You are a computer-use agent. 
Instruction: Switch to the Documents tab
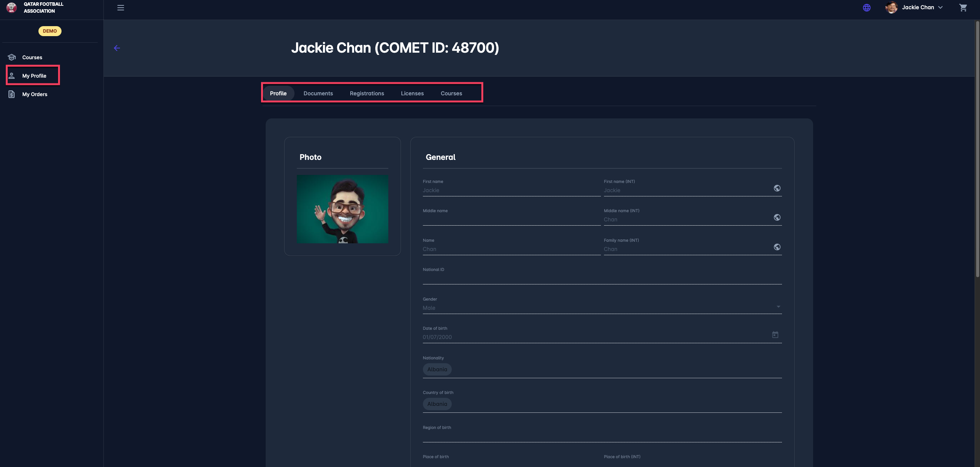(x=318, y=93)
